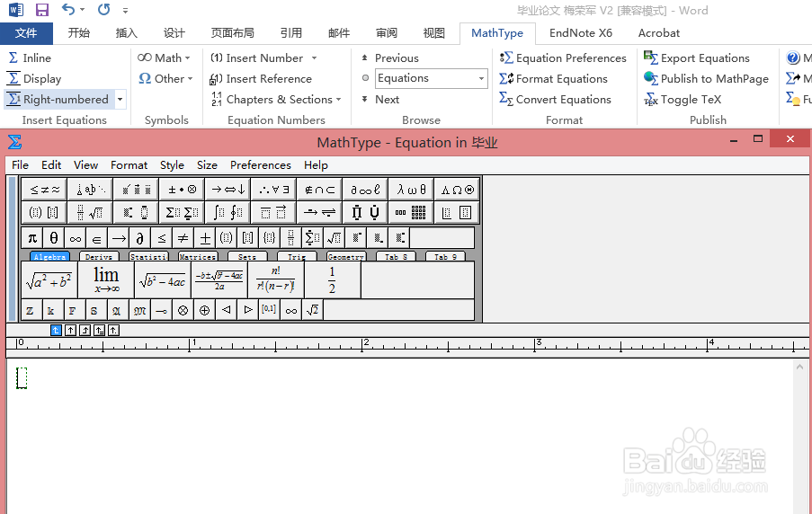Viewport: 812px width, 514px height.
Task: Select the Geometry palette tab
Action: click(x=345, y=257)
